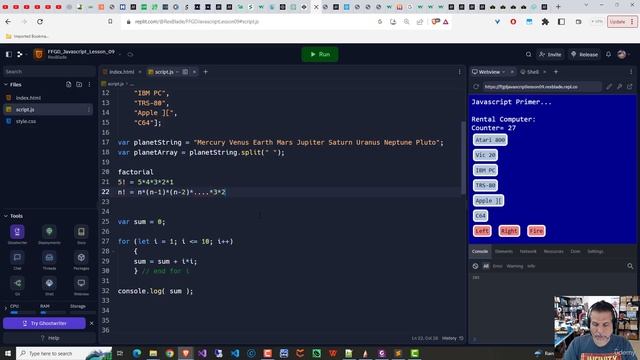Click the Invite button
Screen dimensions: 640x360
point(550,54)
